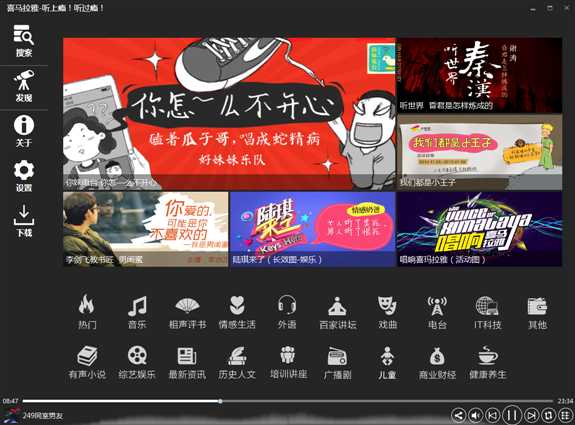Viewport: 575px width, 425px height.
Task: Toggle the repeat loop mode button
Action: click(x=548, y=415)
